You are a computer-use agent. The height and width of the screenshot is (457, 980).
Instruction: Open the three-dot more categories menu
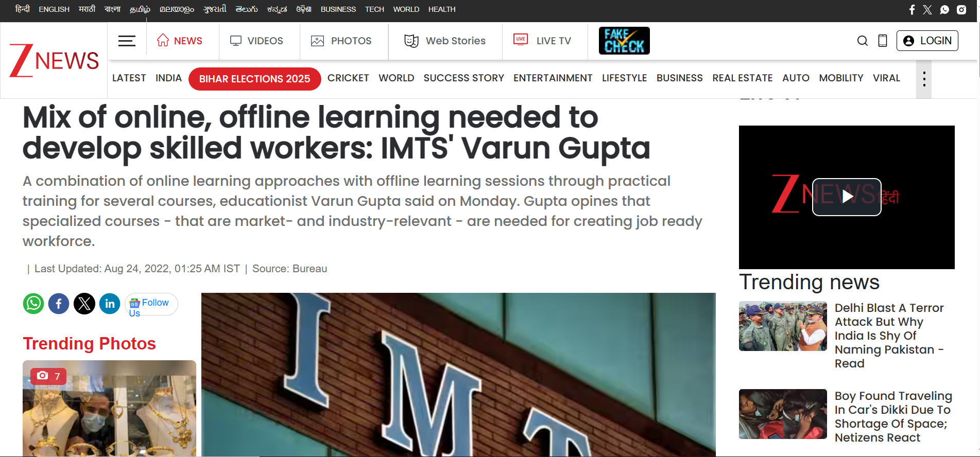[924, 79]
